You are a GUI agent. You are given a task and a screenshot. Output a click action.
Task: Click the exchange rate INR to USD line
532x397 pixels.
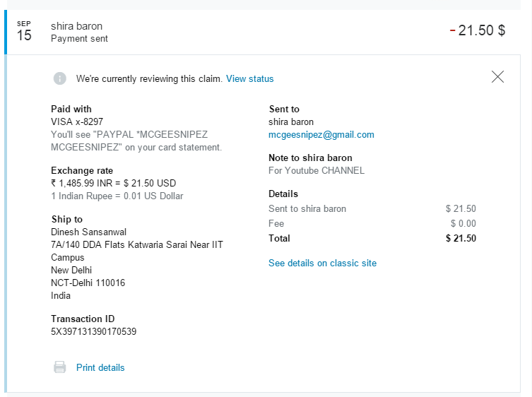coord(113,183)
